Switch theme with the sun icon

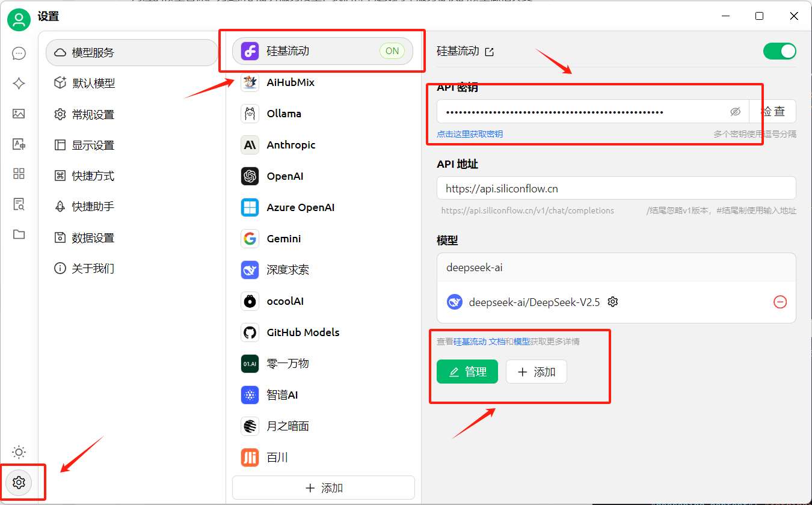click(19, 452)
